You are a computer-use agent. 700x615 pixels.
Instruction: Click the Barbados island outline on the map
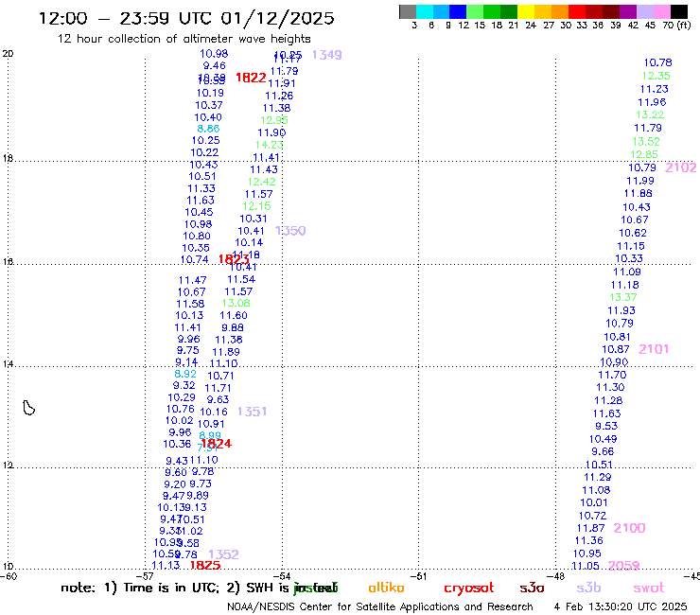[29, 408]
